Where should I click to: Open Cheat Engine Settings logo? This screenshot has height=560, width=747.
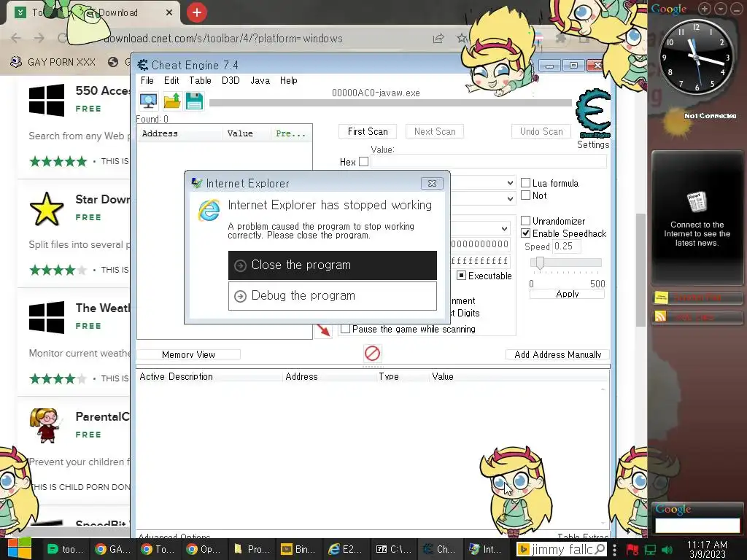[x=592, y=113]
